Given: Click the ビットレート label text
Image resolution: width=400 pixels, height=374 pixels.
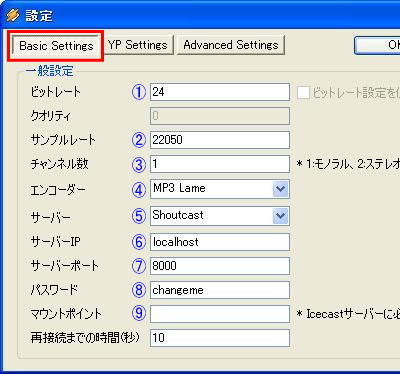Looking at the screenshot, I should 55,92.
